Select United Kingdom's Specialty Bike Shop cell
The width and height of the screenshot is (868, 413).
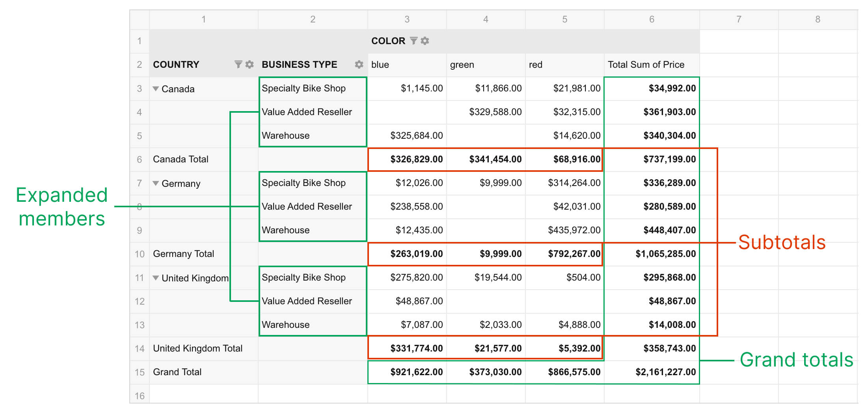pyautogui.click(x=313, y=278)
